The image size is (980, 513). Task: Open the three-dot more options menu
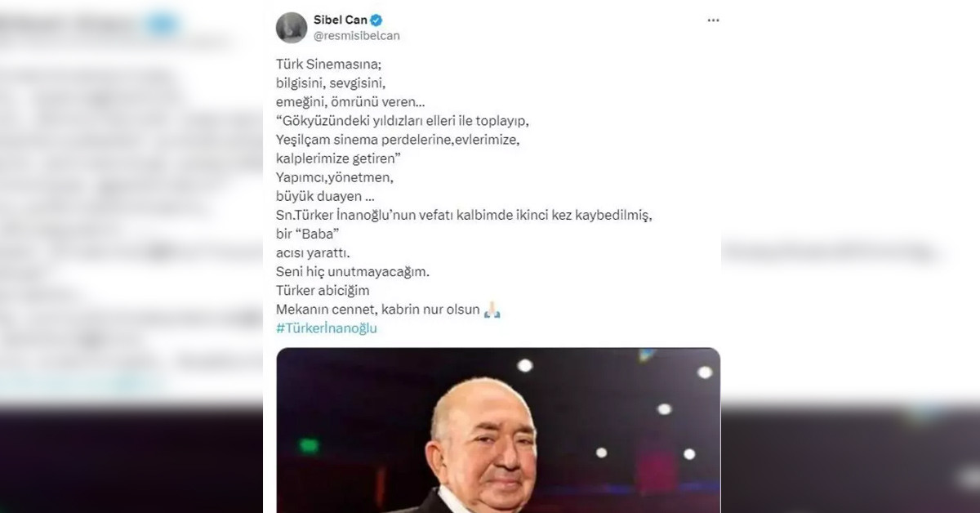click(713, 20)
